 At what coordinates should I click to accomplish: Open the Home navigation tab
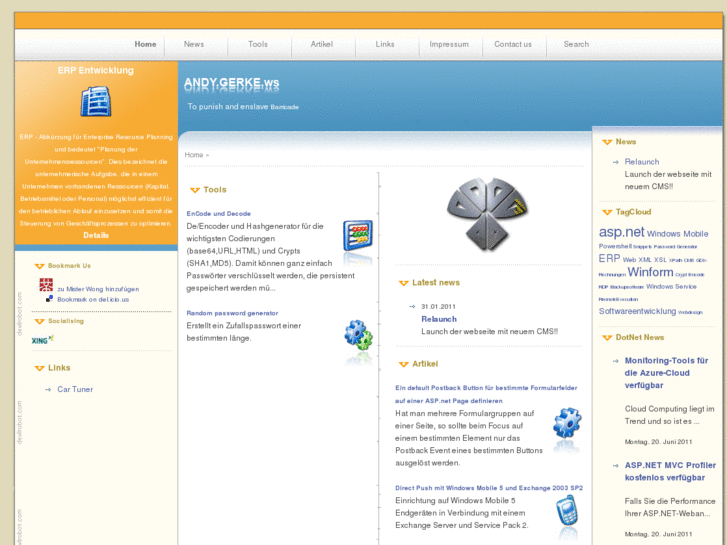point(145,44)
